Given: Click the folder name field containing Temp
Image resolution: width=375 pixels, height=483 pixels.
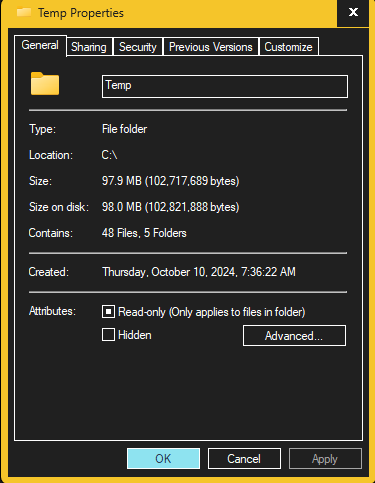Looking at the screenshot, I should click(225, 86).
